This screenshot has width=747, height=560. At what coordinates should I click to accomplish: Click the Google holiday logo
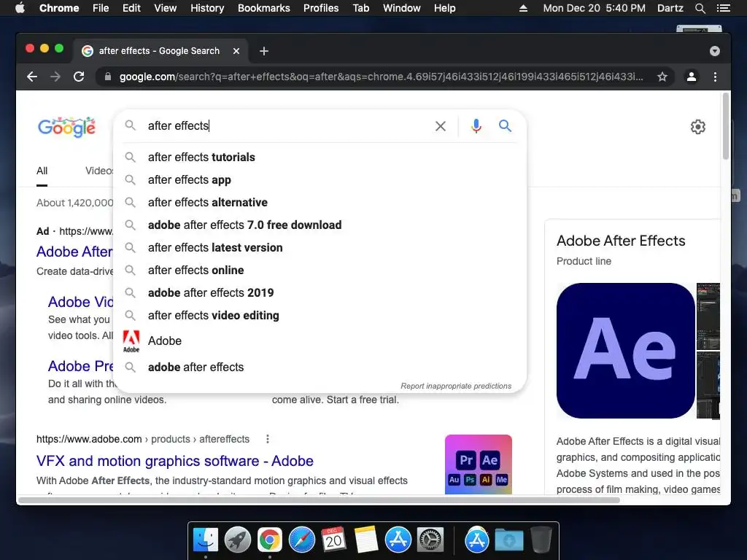pos(66,127)
